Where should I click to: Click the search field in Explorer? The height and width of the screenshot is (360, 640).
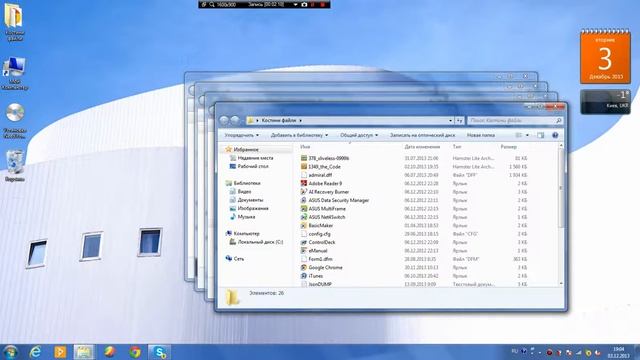(x=515, y=120)
